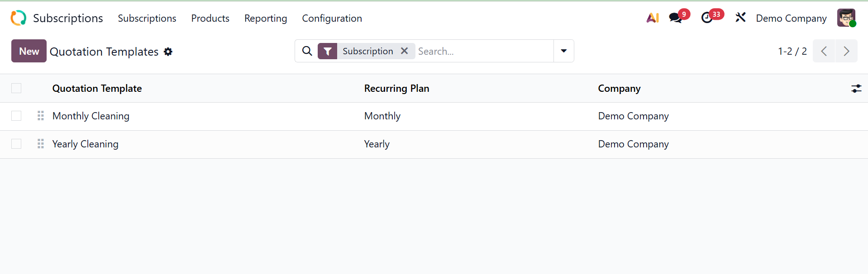
Task: Open optional columns settings toggle
Action: click(x=856, y=89)
